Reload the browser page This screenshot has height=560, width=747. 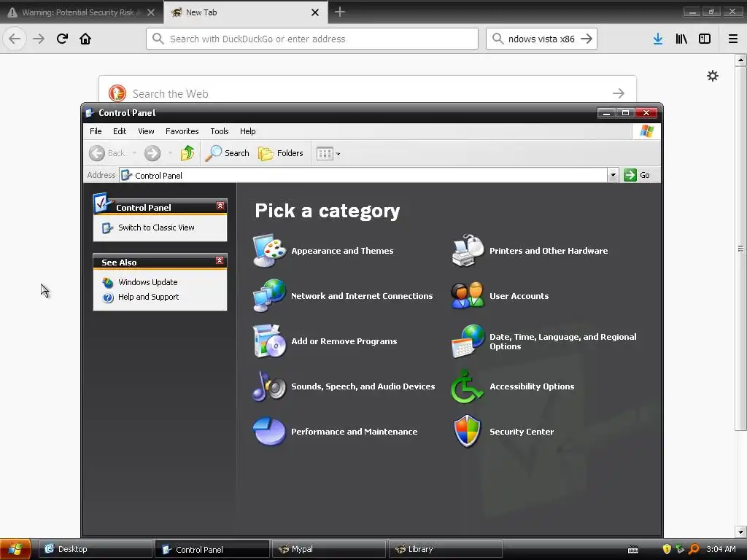point(62,39)
